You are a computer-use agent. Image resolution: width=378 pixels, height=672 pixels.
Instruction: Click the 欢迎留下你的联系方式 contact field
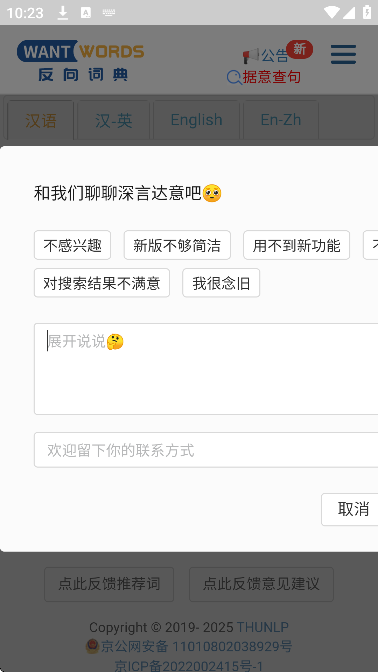(206, 450)
